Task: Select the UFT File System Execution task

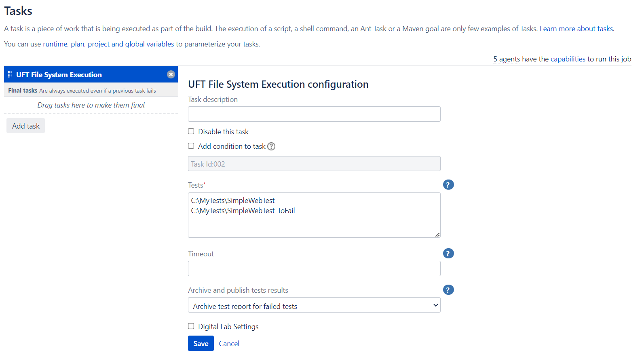Action: [59, 75]
